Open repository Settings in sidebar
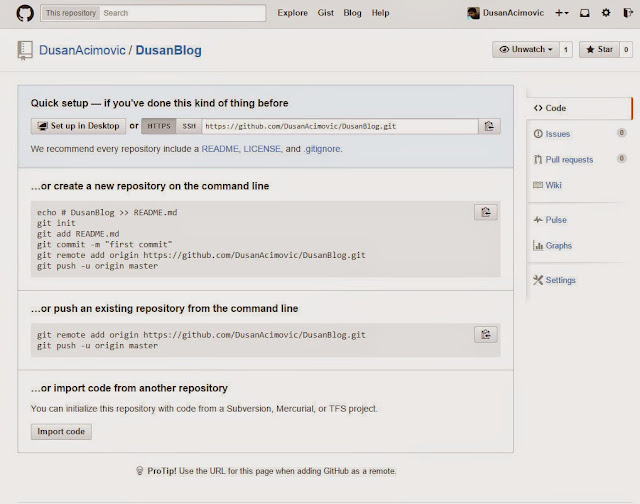The width and height of the screenshot is (640, 504). tap(554, 280)
